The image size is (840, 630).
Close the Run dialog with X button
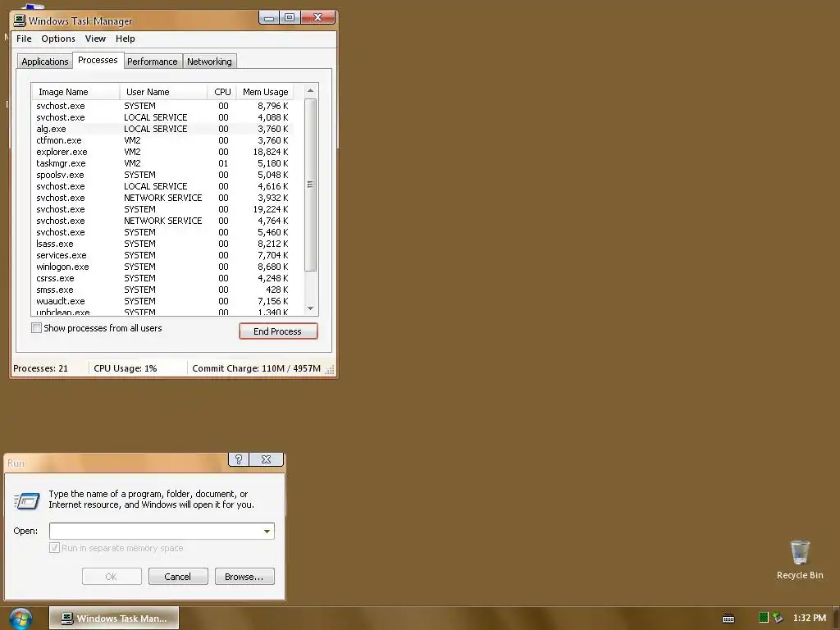[267, 459]
